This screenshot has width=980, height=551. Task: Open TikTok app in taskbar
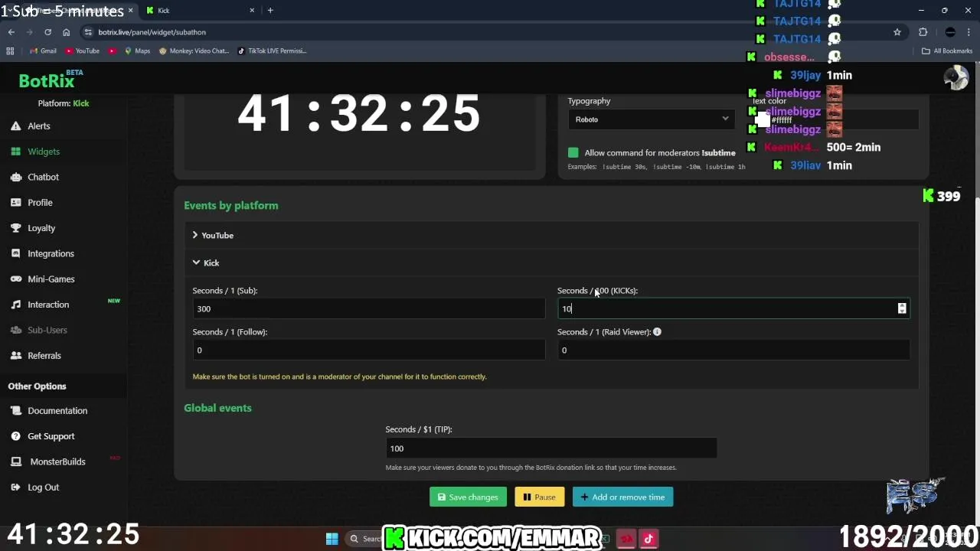648,539
